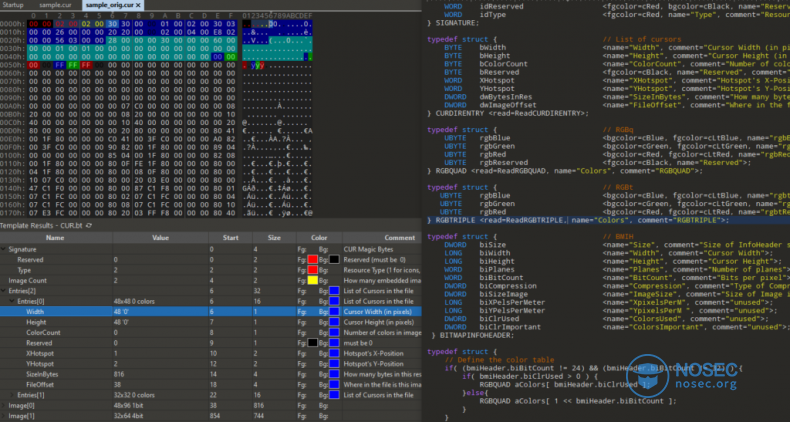This screenshot has height=422, width=790.
Task: Sort by the Value column header
Action: coord(160,238)
